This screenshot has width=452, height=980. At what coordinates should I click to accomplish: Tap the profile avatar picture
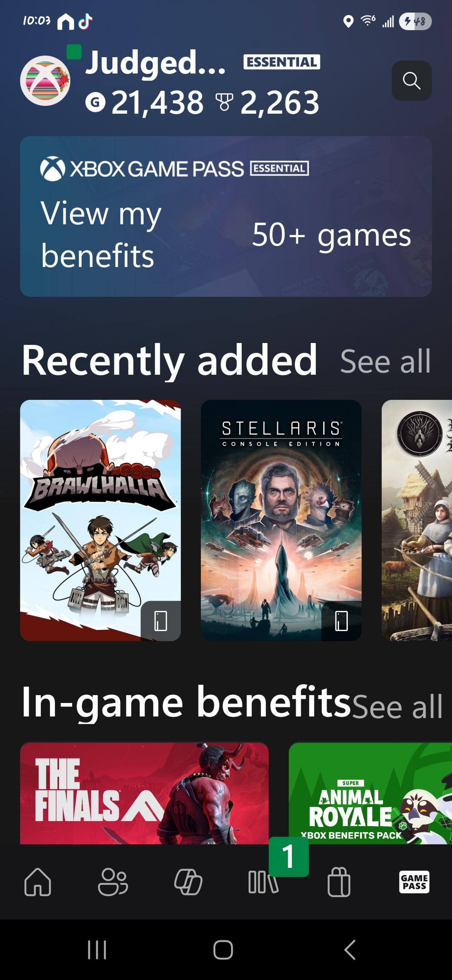pyautogui.click(x=45, y=81)
